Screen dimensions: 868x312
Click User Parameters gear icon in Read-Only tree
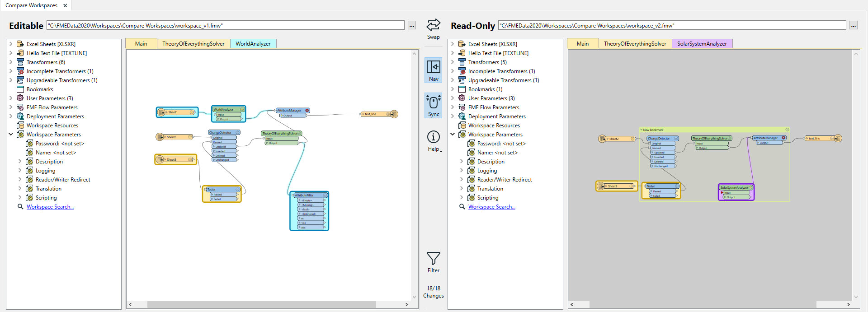tap(462, 98)
